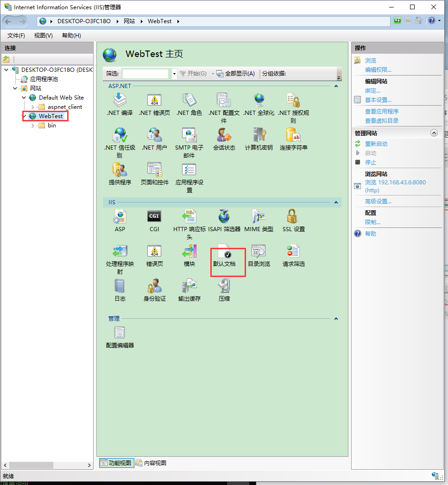Browse site via 192.168.43.6:8080 link
Image resolution: width=448 pixels, height=485 pixels.
[x=395, y=186]
